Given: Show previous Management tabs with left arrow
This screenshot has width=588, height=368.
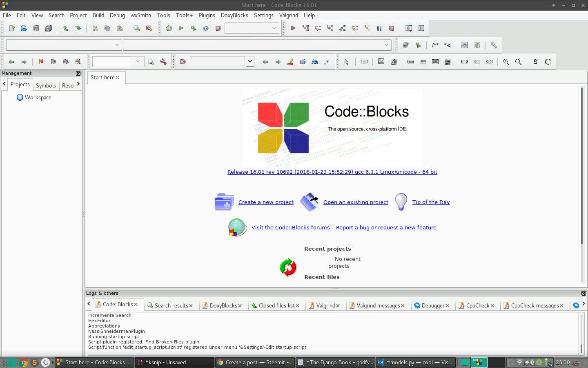Looking at the screenshot, I should (4, 84).
